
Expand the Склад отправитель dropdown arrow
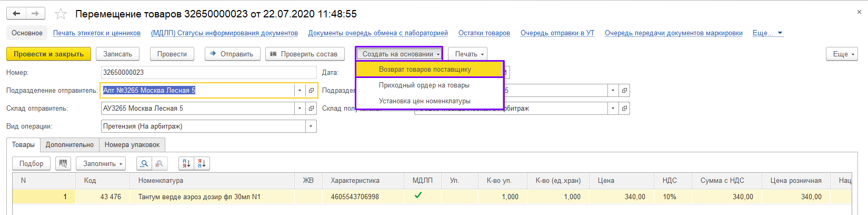[x=300, y=109]
